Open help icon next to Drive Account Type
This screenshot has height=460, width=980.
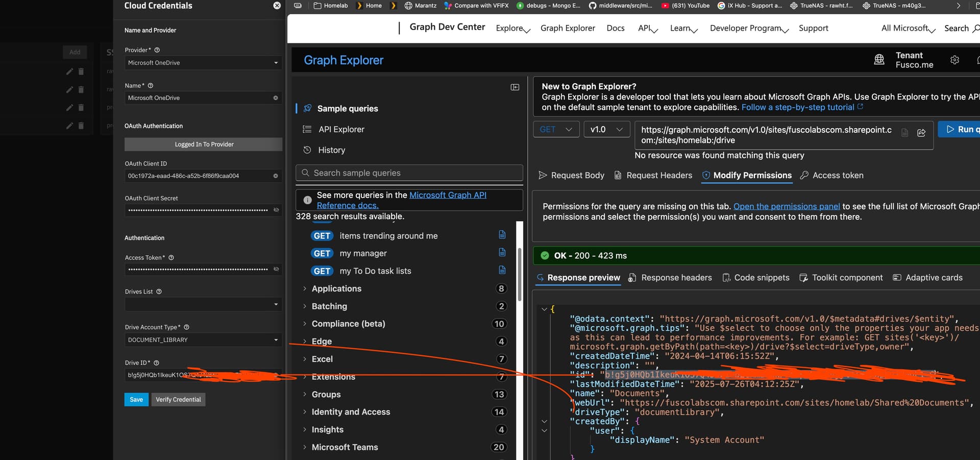[x=186, y=327]
